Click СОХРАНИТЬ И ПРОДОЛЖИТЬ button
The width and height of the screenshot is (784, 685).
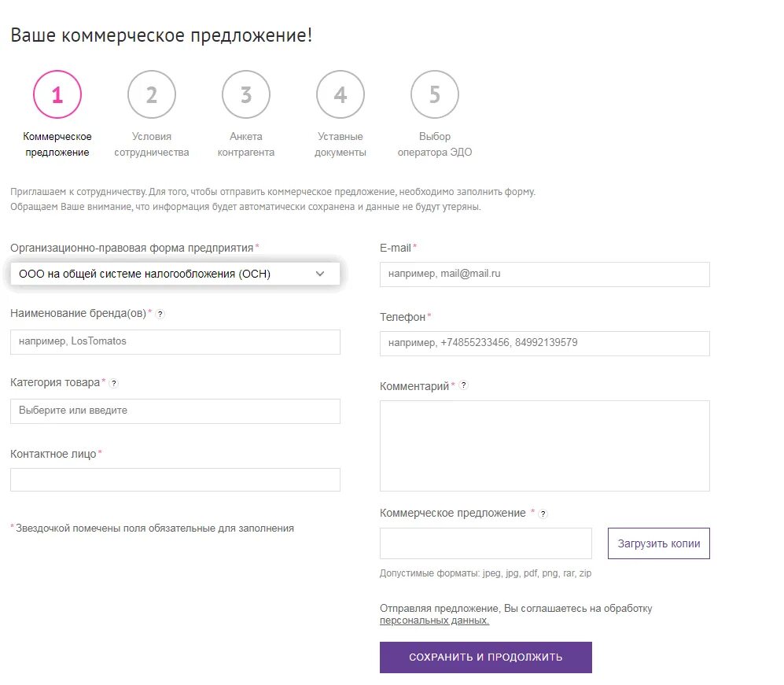[485, 657]
